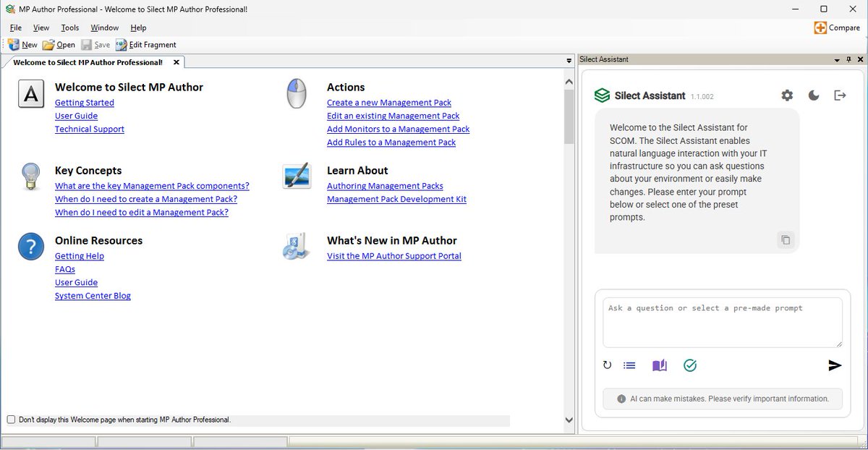Open the File menu
The width and height of the screenshot is (868, 450).
pyautogui.click(x=16, y=27)
